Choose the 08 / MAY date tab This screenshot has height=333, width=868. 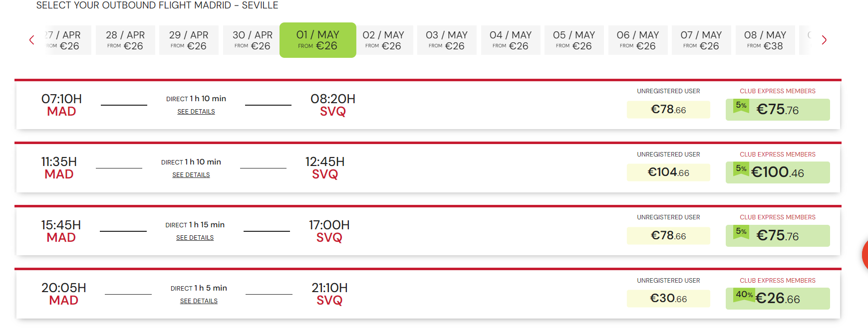[x=765, y=40]
